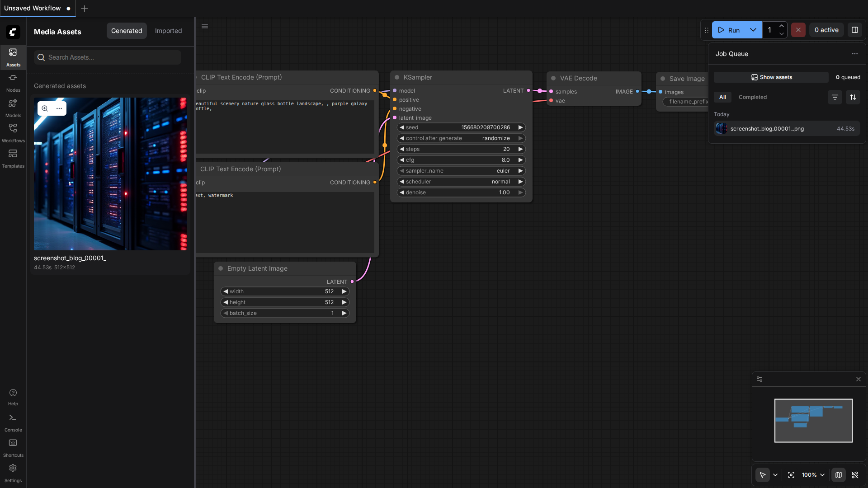868x488 pixels.
Task: Select the Completed jobs tab
Action: pyautogui.click(x=752, y=97)
